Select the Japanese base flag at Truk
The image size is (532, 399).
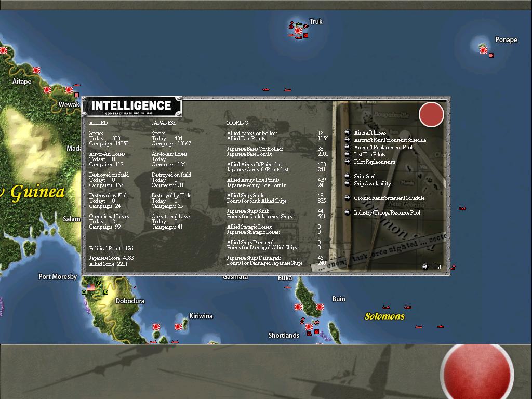pos(298,31)
